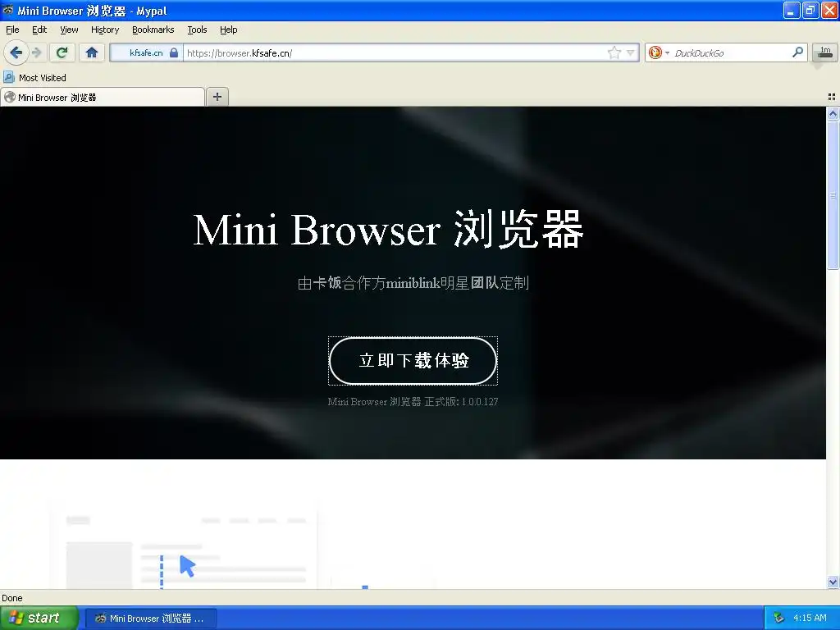
Task: Go to the Home page icon
Action: [x=92, y=52]
